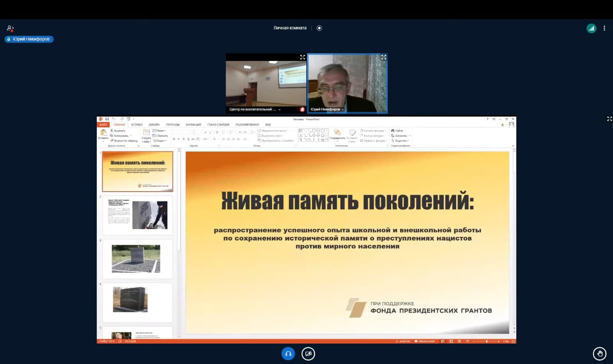Click the recording indicator beside Личная комната
Image resolution: width=613 pixels, height=364 pixels.
click(x=319, y=28)
